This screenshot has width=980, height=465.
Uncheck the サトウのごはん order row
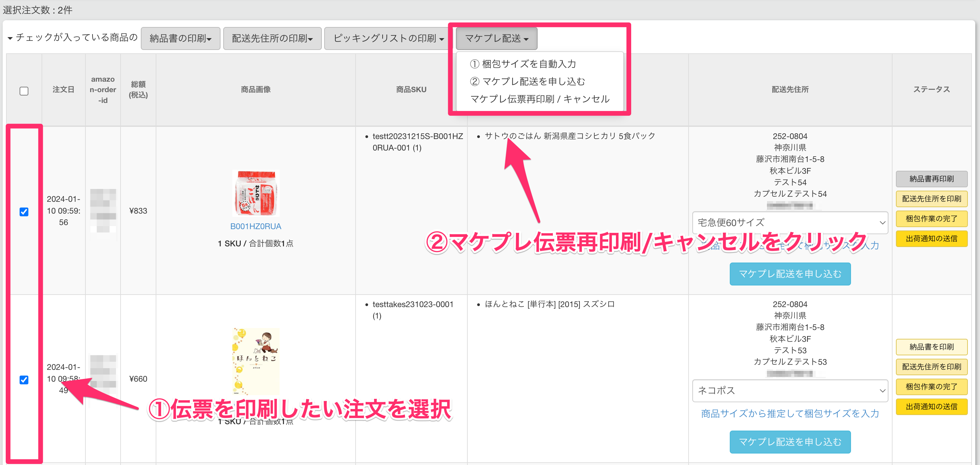coord(24,212)
